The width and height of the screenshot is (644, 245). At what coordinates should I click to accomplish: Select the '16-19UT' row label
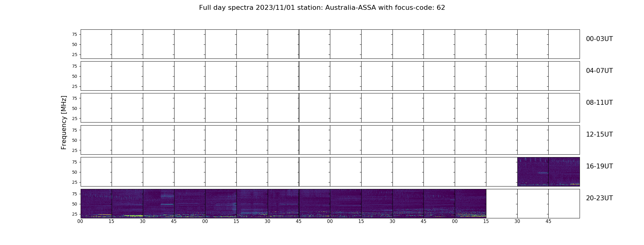click(x=599, y=166)
